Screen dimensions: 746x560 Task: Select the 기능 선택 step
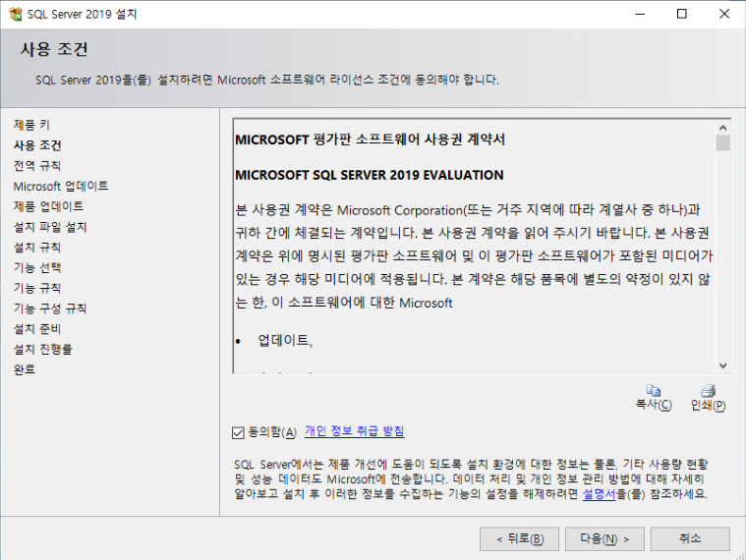click(x=37, y=267)
